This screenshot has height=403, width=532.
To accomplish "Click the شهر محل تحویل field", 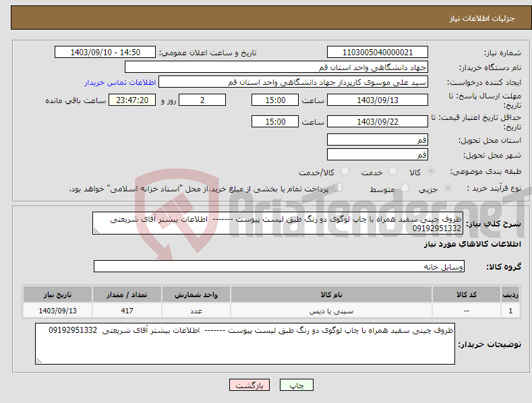I will 378,155.
